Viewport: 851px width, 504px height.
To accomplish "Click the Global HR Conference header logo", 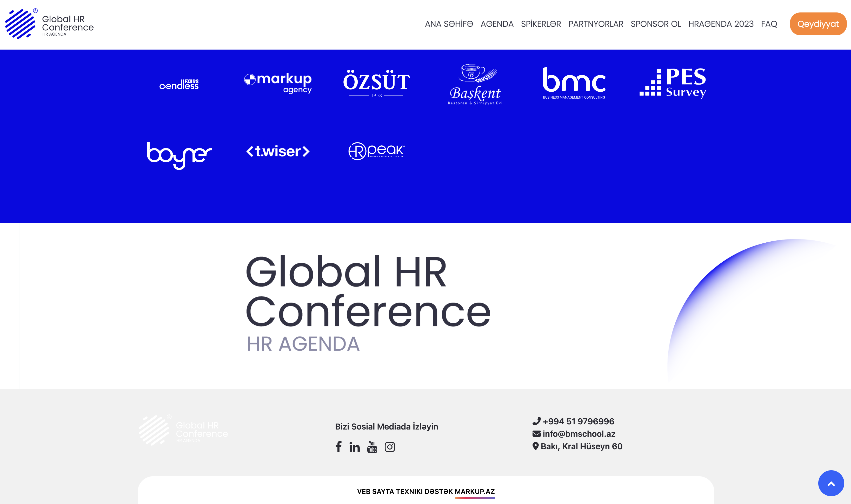I will (x=49, y=24).
